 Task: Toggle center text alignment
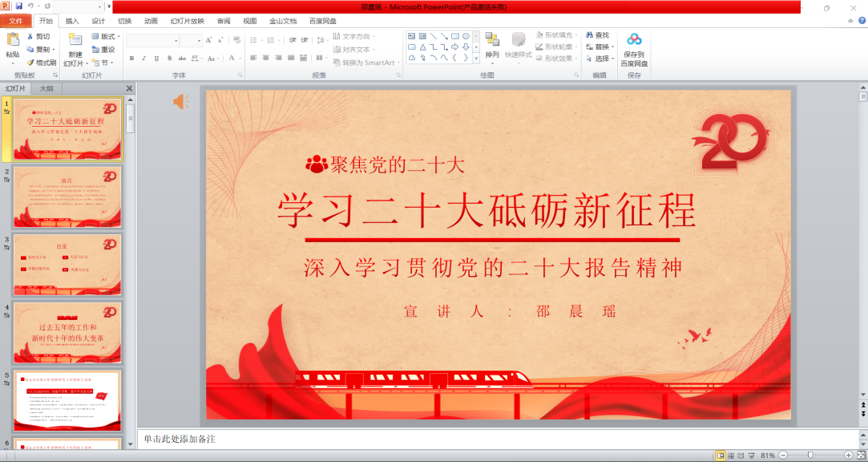[266, 58]
